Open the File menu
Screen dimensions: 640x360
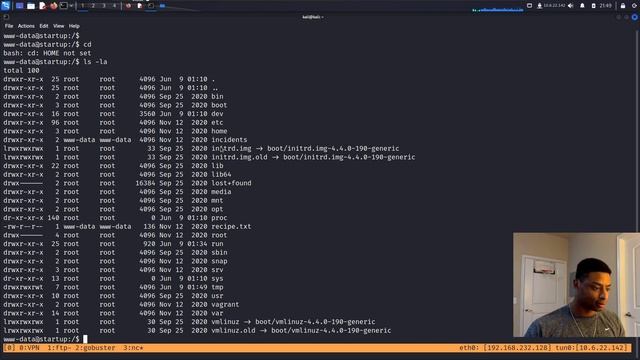[9, 26]
